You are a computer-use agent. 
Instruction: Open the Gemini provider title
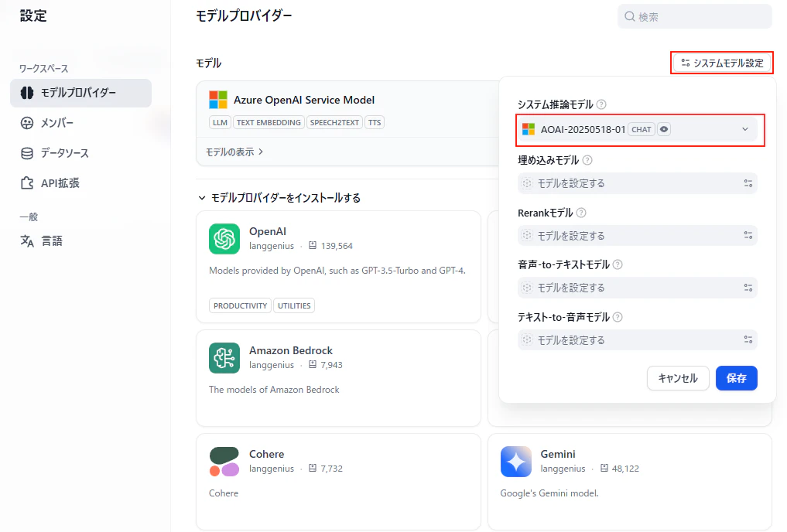558,454
